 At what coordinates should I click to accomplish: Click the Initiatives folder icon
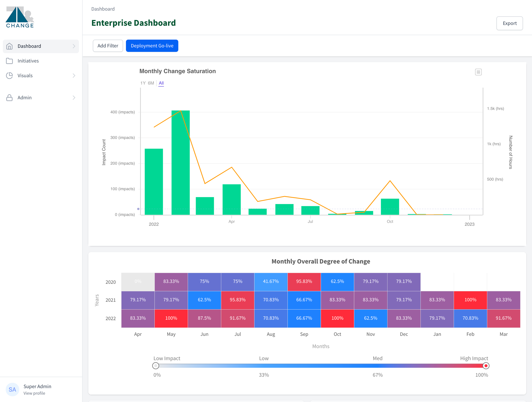pyautogui.click(x=9, y=61)
